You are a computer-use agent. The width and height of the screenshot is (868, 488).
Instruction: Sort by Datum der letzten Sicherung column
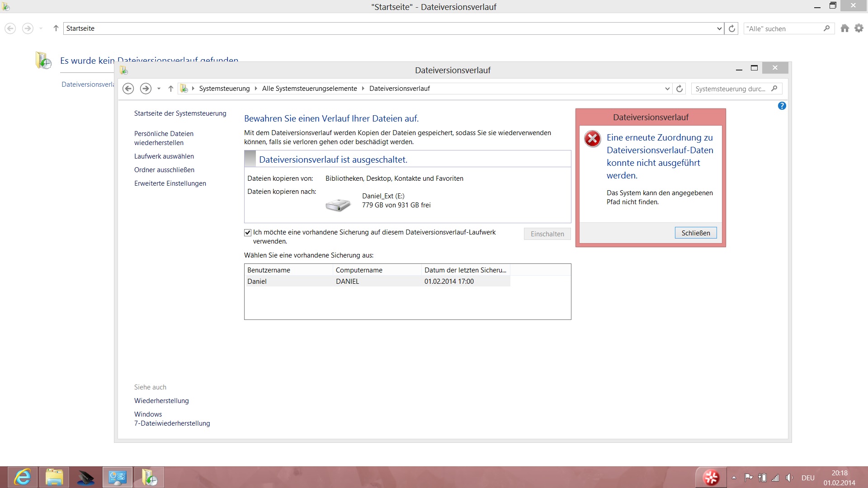tap(465, 270)
